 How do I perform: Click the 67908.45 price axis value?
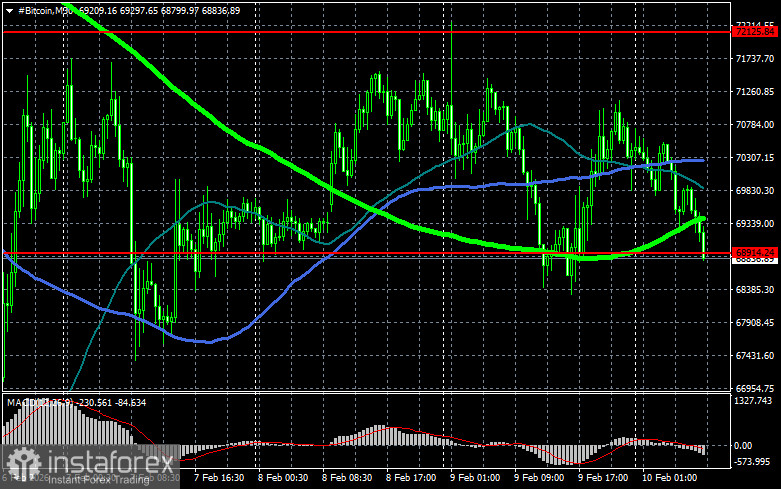pos(755,323)
